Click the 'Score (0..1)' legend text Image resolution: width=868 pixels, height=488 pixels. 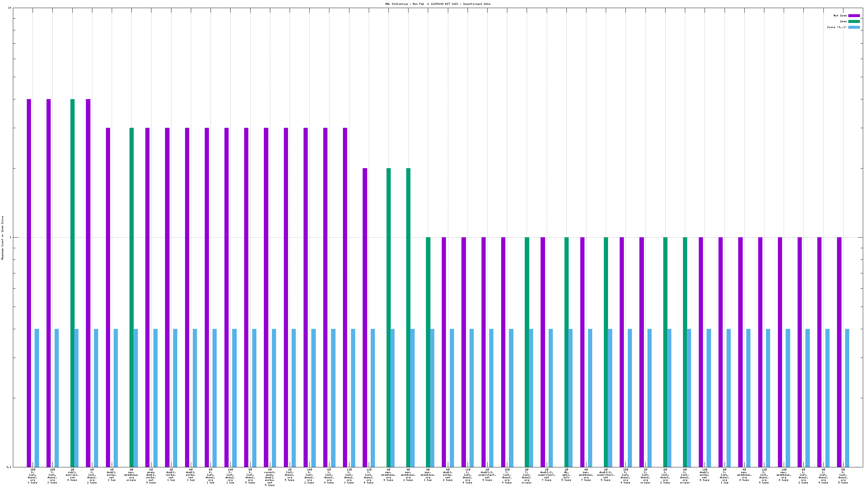click(x=836, y=27)
